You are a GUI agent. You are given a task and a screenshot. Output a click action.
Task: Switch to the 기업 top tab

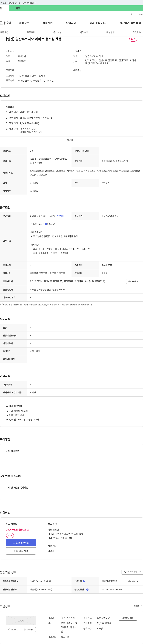(18, 8)
